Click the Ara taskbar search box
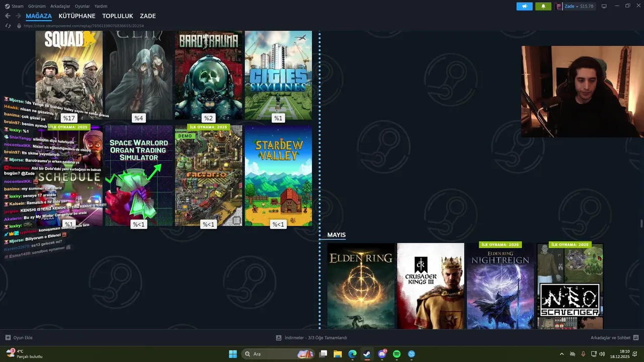 coord(278,354)
